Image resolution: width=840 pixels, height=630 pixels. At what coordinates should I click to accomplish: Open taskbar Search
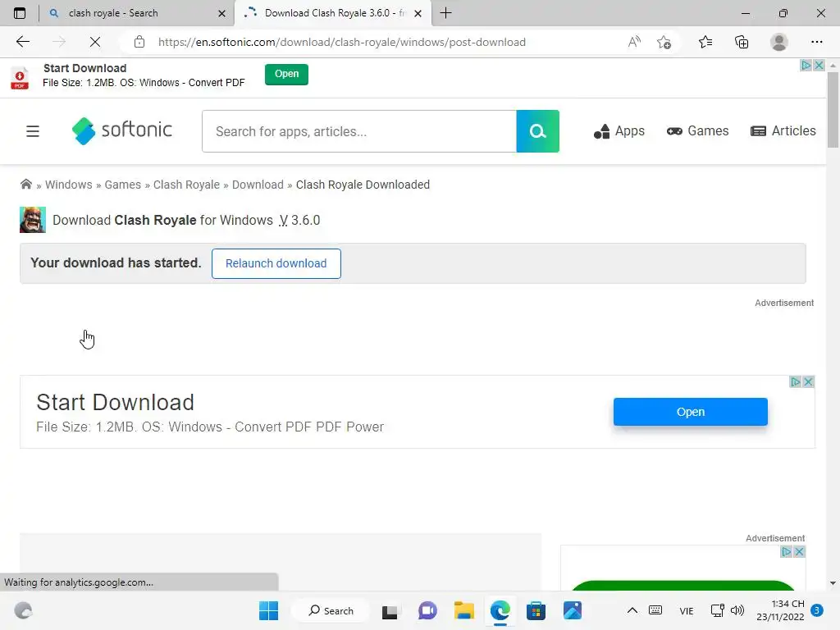(x=331, y=610)
